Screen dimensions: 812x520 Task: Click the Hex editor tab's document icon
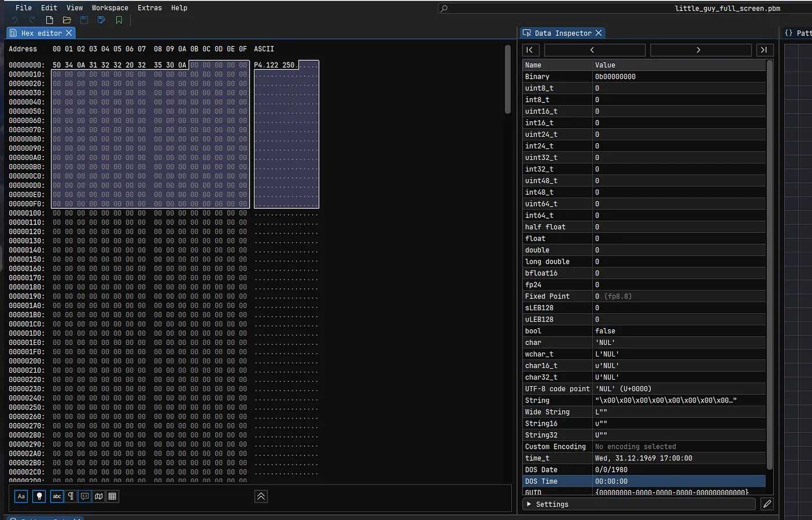pos(13,33)
